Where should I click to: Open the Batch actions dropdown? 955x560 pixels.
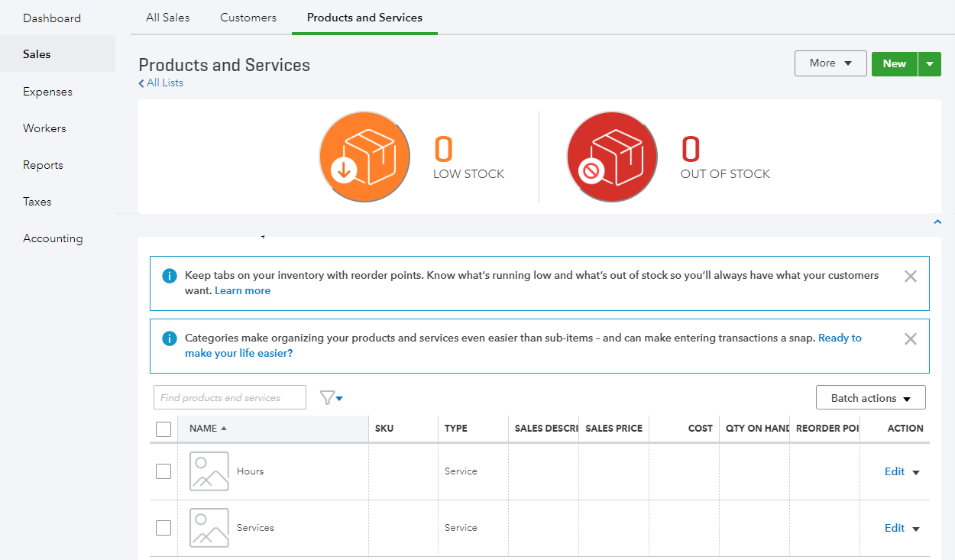point(870,397)
